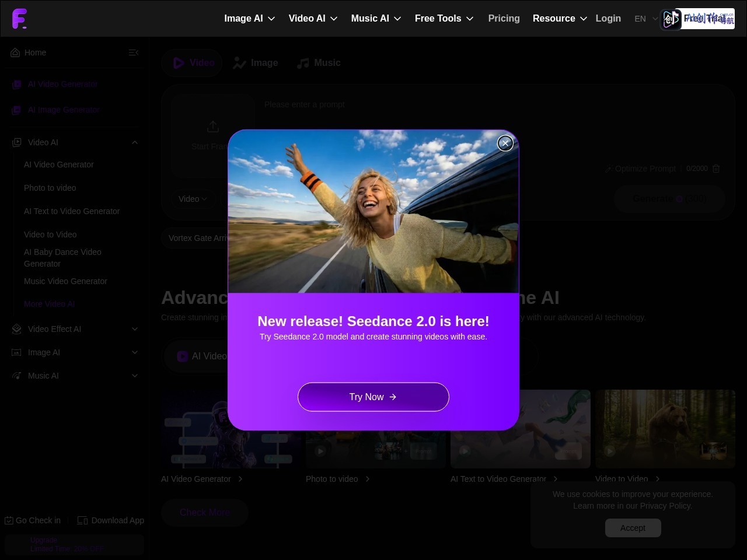
Task: Click the trash icon to clear prompt
Action: 716,169
